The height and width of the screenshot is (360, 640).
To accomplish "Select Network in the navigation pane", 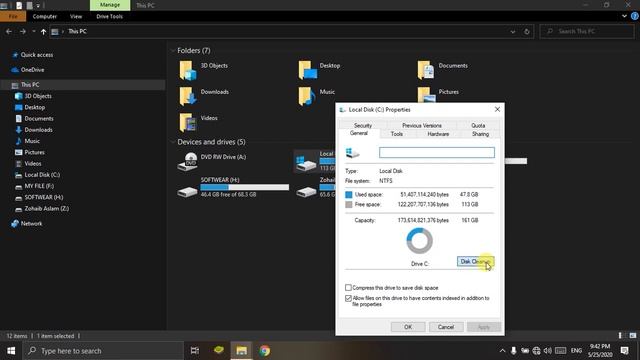I will point(31,224).
